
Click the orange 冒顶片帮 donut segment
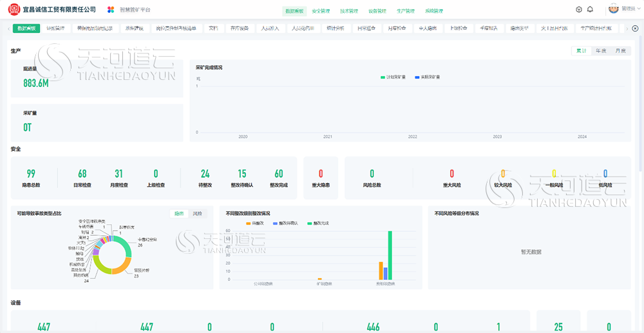[123, 267]
